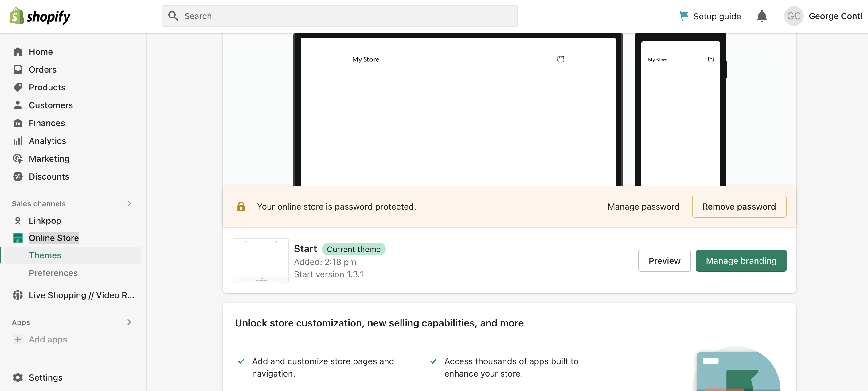Click the Remove password button
Screen dimensions: 868x391
[739, 207]
